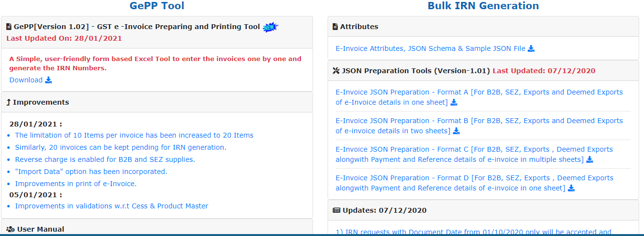Click download icon for Format A sheet
The image size is (644, 236).
(453, 102)
